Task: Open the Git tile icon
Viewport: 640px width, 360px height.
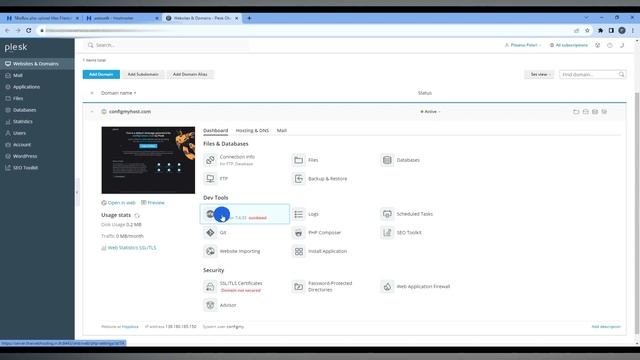Action: click(x=210, y=233)
